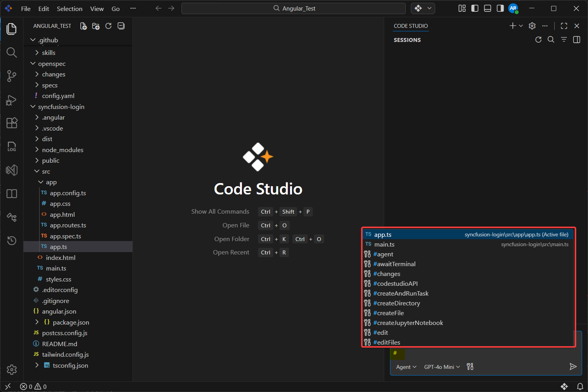The height and width of the screenshot is (392, 588).
Task: Start a new Code Studio session with plus icon
Action: click(x=512, y=25)
